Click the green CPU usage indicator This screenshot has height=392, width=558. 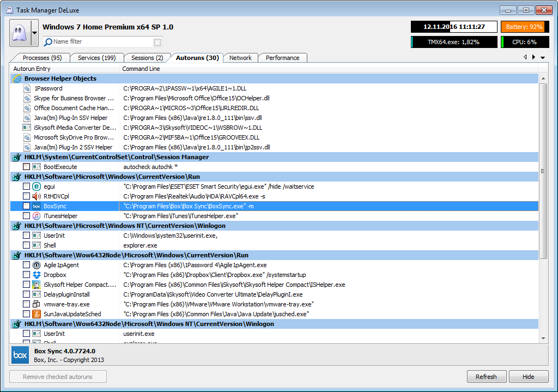(525, 42)
